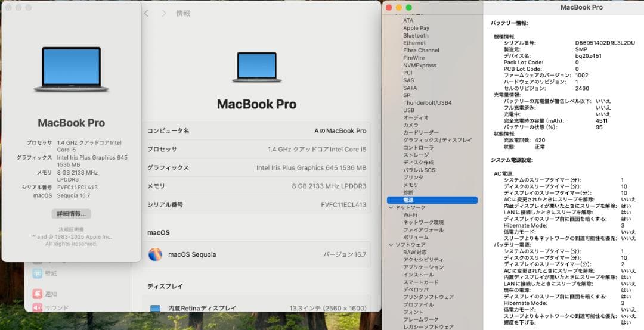Select NVMExpress in hardware list

(420, 66)
